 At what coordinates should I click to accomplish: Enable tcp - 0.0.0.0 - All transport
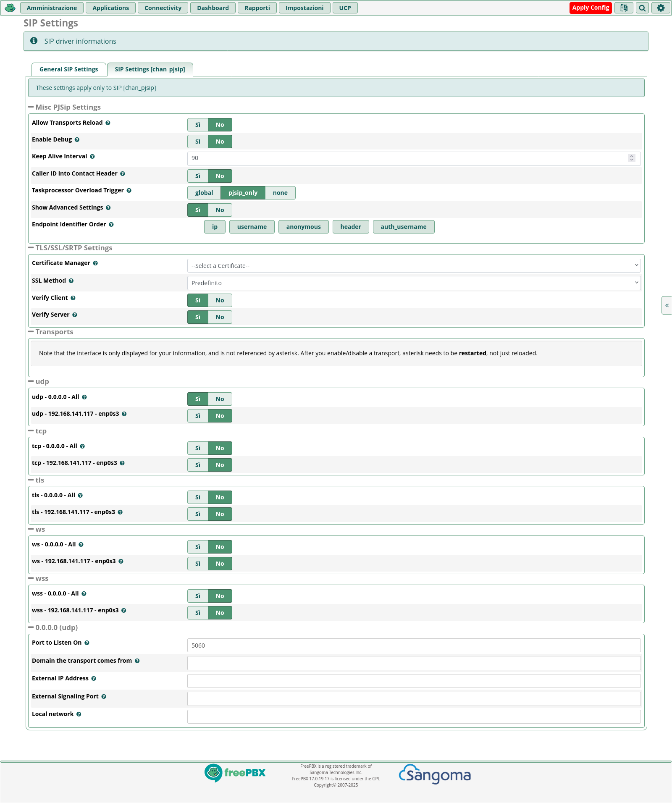click(x=198, y=448)
